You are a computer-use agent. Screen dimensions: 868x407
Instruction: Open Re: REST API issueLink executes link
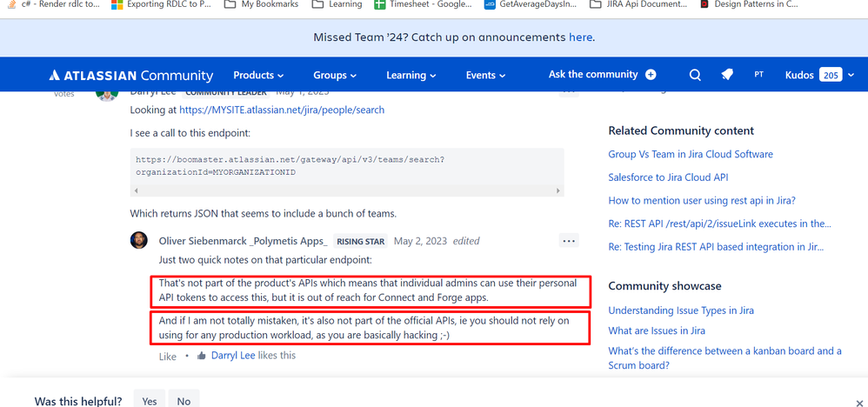click(x=719, y=224)
